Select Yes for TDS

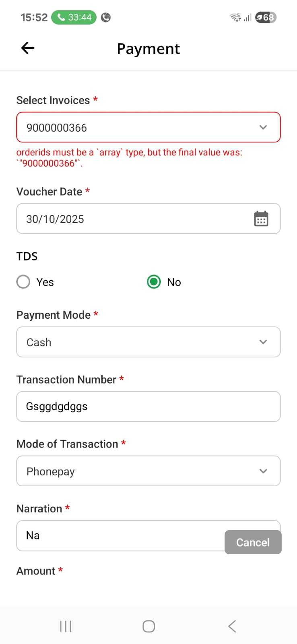(x=23, y=282)
